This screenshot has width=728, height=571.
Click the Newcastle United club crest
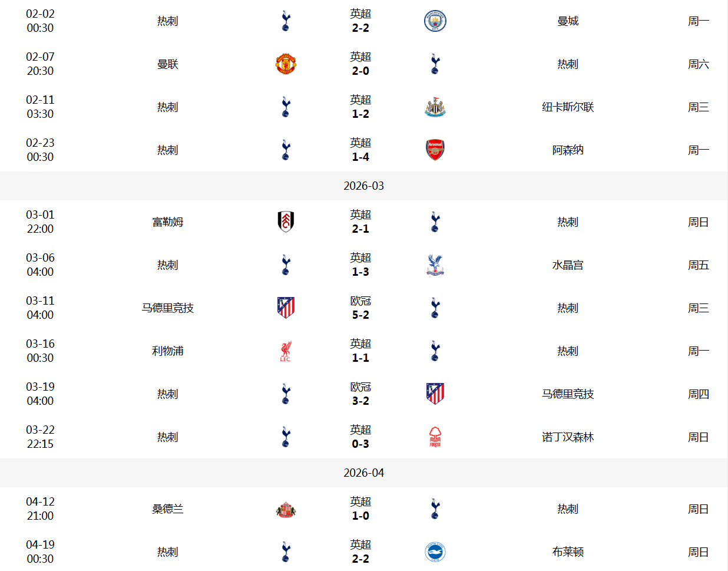435,107
